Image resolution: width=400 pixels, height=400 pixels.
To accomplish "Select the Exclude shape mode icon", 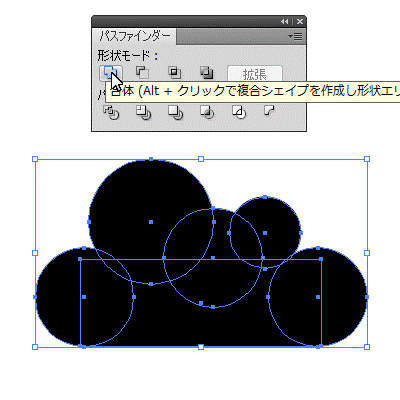I will click(207, 72).
